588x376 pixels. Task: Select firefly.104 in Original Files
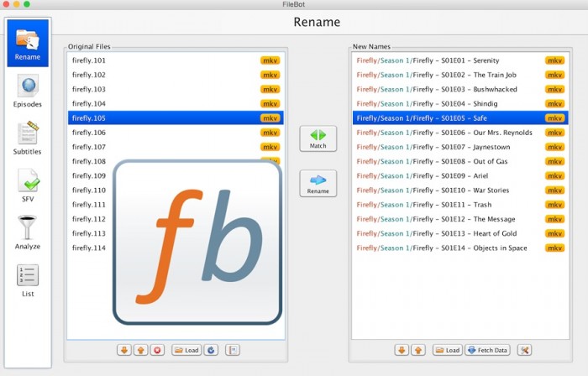point(176,104)
